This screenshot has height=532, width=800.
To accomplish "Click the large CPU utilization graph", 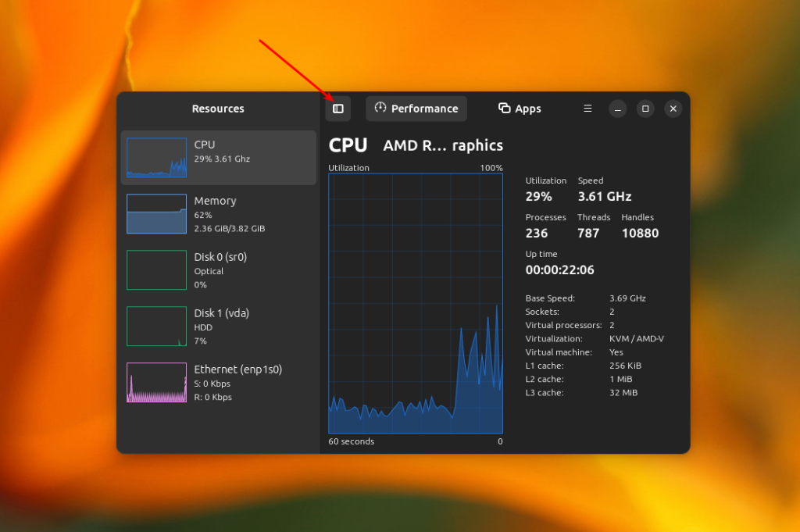I will pyautogui.click(x=416, y=303).
